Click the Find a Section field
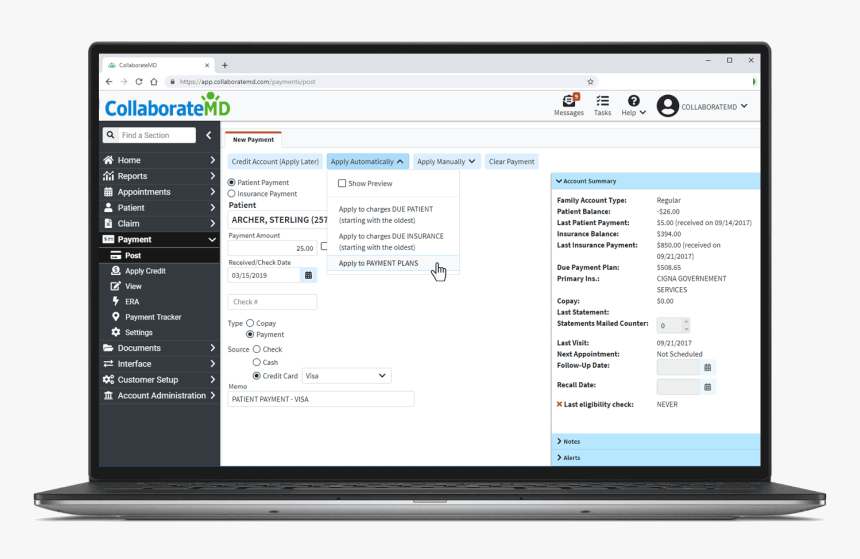Viewport: 860px width, 559px height. [157, 135]
